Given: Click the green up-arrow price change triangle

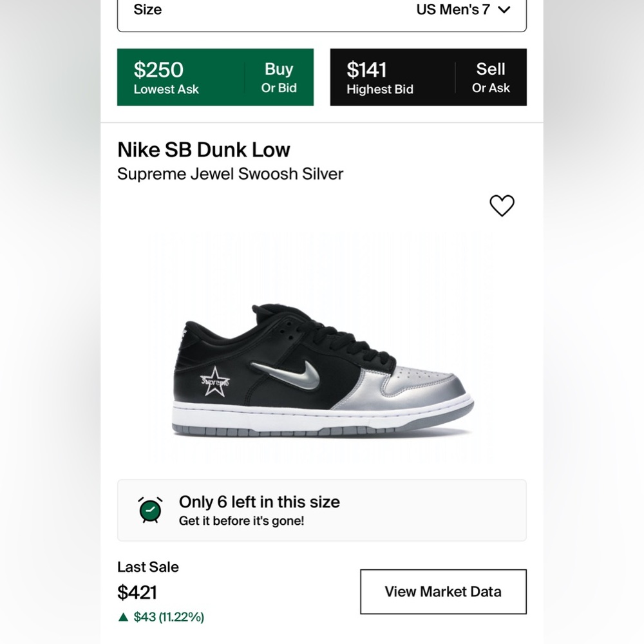Looking at the screenshot, I should point(124,617).
